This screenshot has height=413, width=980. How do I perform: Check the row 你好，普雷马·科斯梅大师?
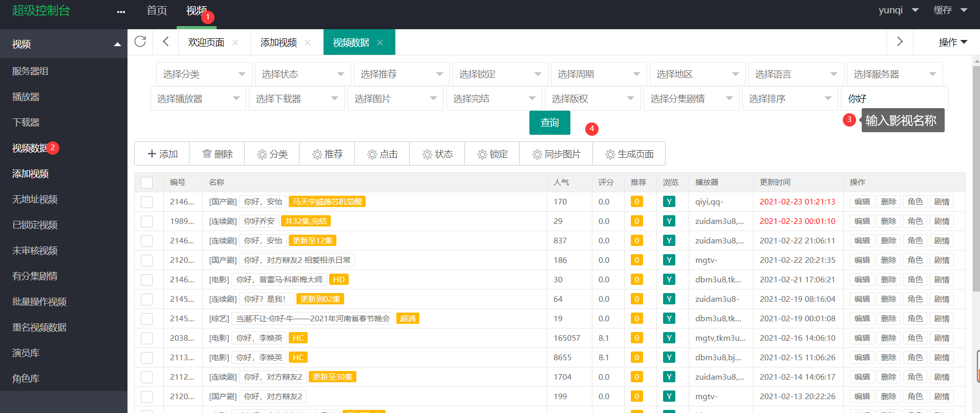[x=146, y=280]
